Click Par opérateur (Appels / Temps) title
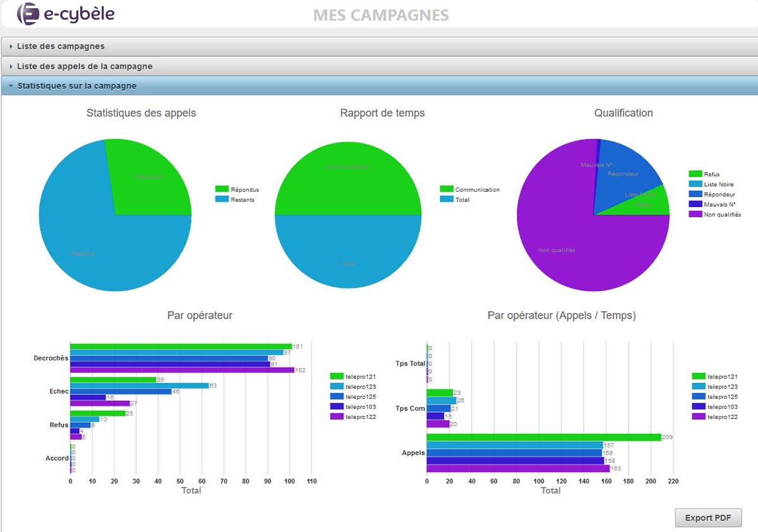758x532 pixels. [562, 316]
